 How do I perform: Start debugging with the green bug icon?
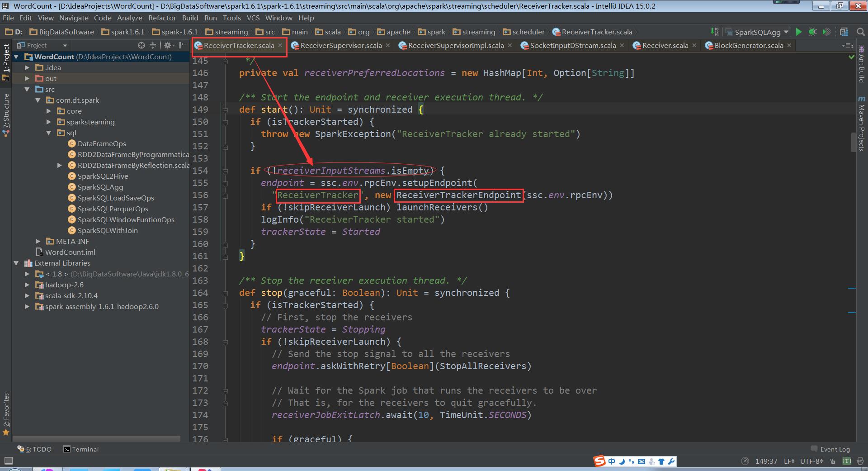click(x=812, y=32)
